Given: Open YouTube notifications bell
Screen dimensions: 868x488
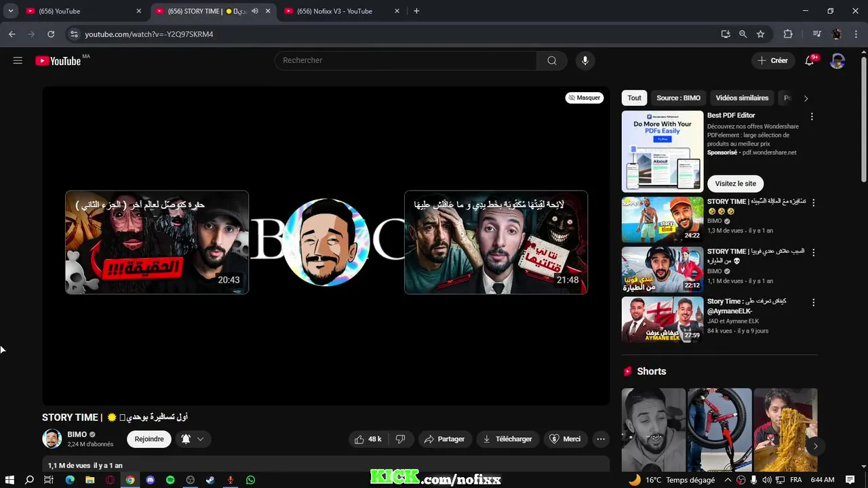Looking at the screenshot, I should point(809,60).
